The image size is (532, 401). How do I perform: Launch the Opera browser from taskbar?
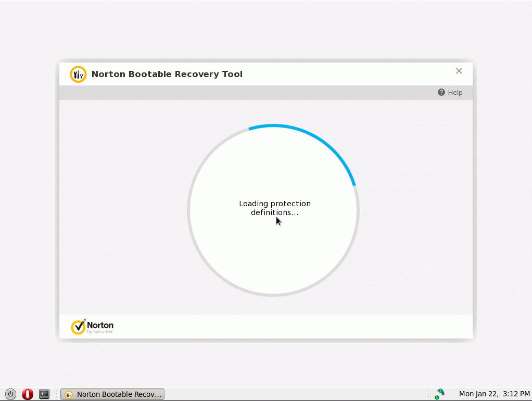[28, 394]
